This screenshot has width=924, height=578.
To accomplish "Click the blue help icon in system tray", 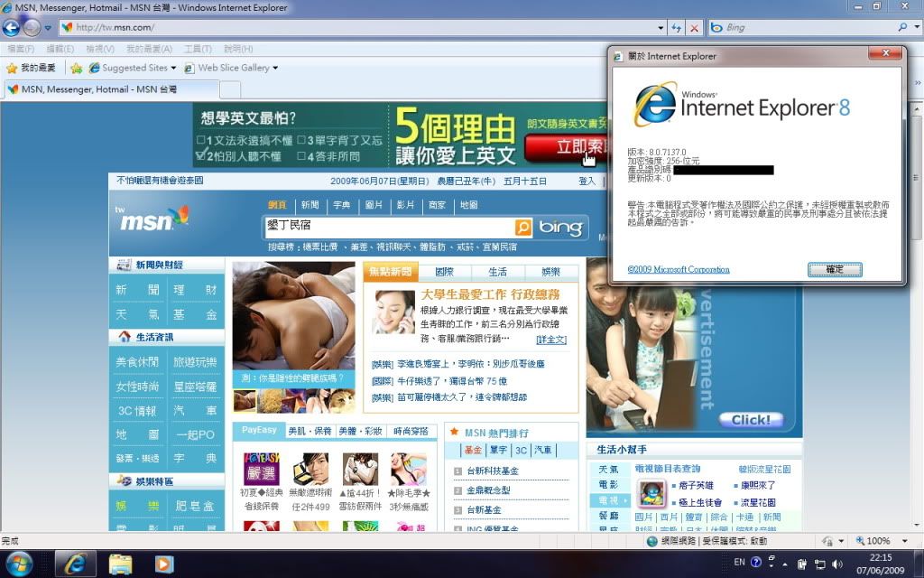I will pos(756,562).
